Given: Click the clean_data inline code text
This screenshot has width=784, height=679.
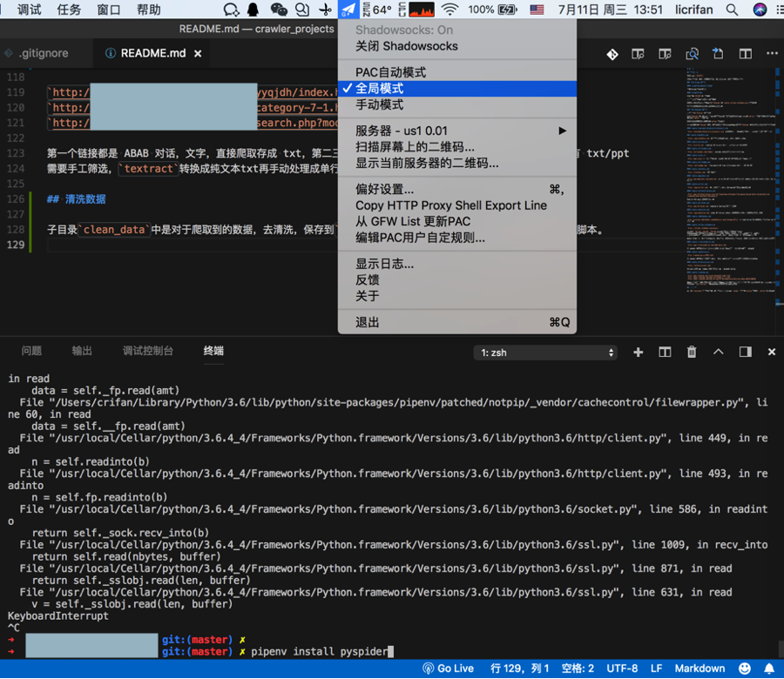Looking at the screenshot, I should [114, 230].
